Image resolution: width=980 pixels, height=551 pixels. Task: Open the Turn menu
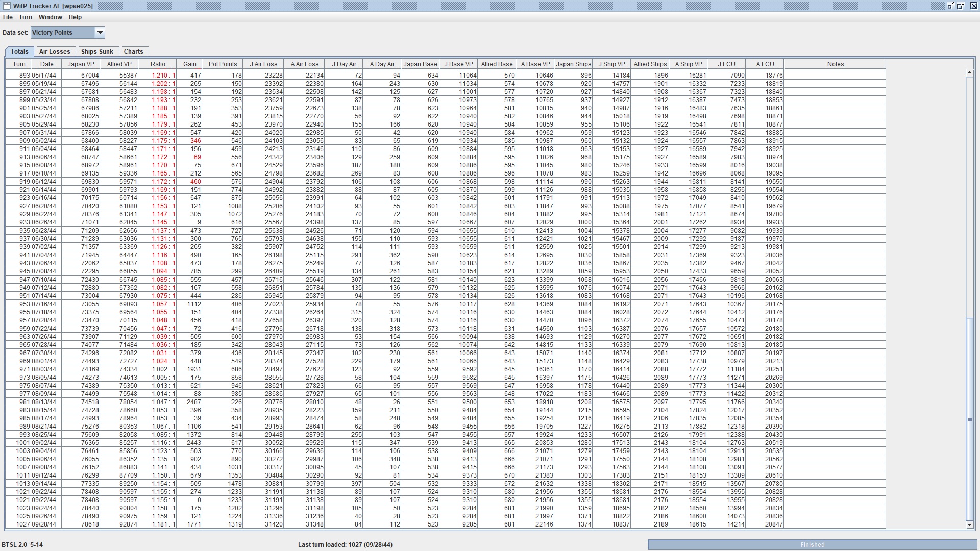coord(25,17)
